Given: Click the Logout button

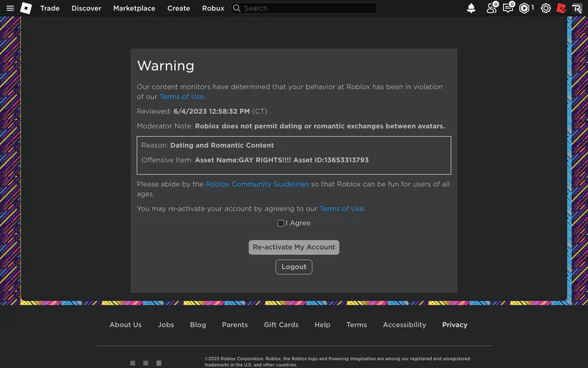Looking at the screenshot, I should (294, 267).
